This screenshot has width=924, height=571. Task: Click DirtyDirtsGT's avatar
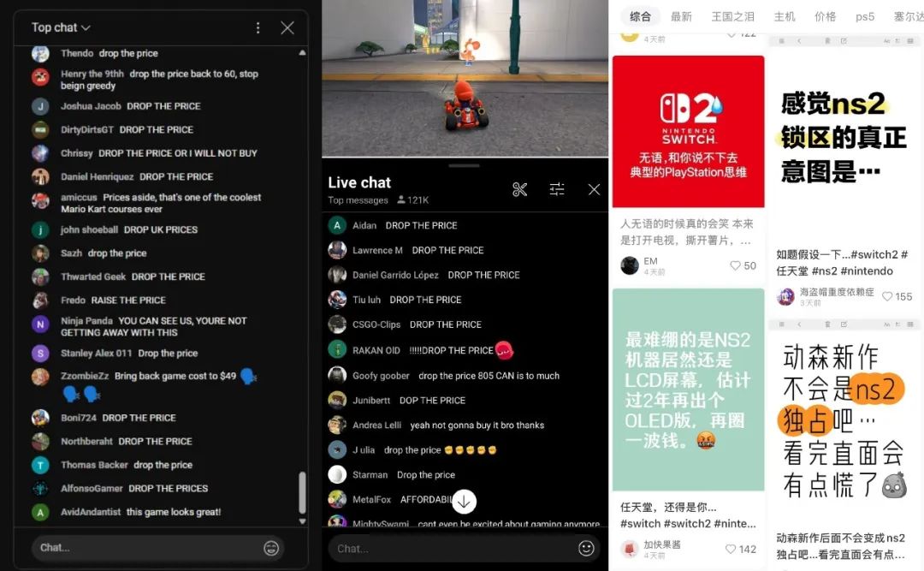(40, 130)
